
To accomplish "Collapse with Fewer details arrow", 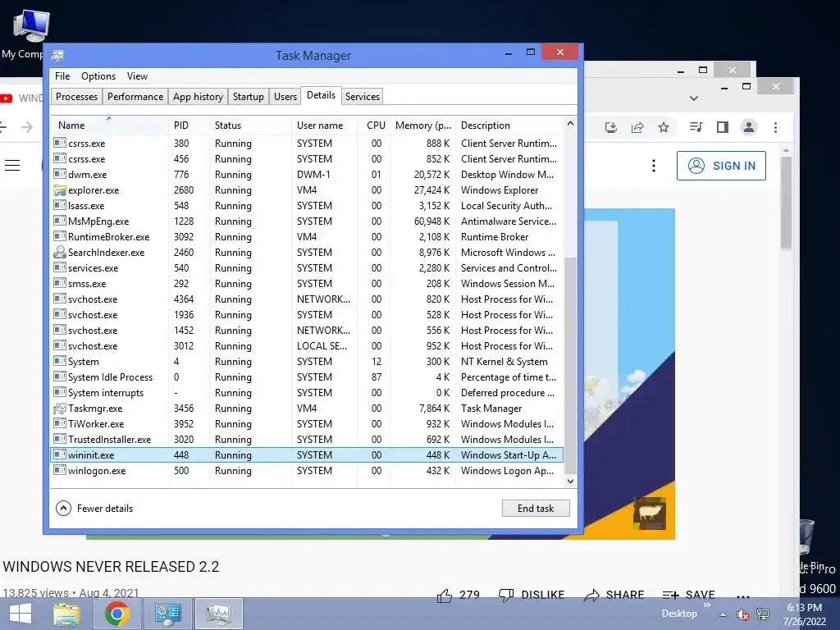I will tap(63, 508).
